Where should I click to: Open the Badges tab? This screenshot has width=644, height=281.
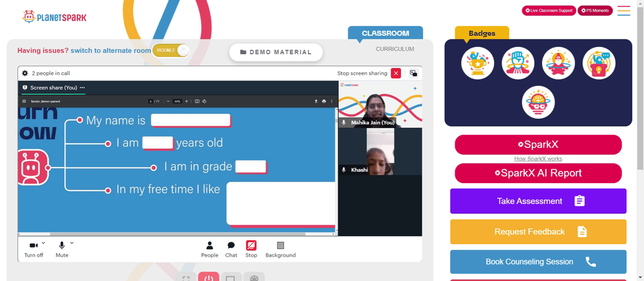pos(482,34)
